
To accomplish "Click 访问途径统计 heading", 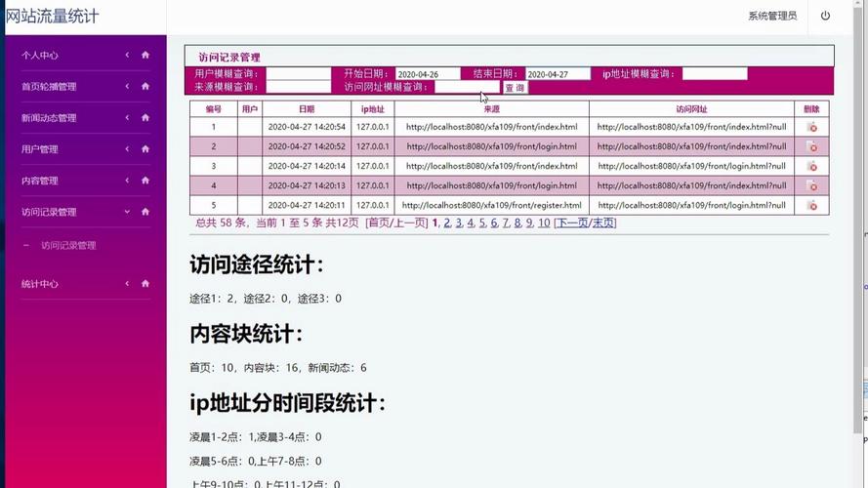I will pyautogui.click(x=257, y=264).
